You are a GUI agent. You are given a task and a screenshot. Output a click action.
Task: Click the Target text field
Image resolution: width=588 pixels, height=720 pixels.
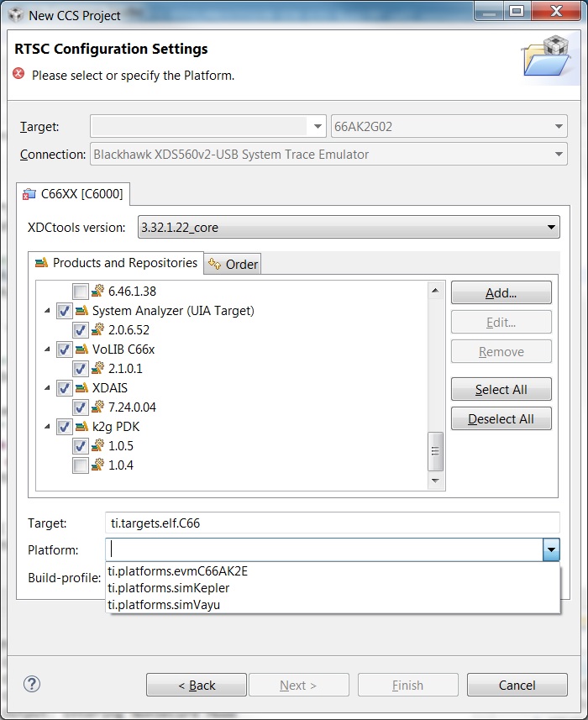click(332, 523)
